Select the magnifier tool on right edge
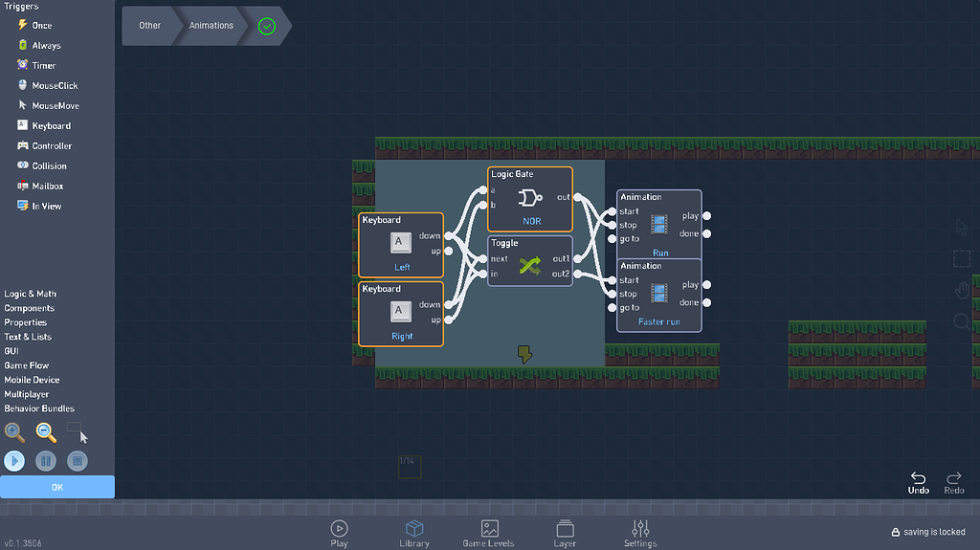Viewport: 980px width, 550px height. [962, 322]
